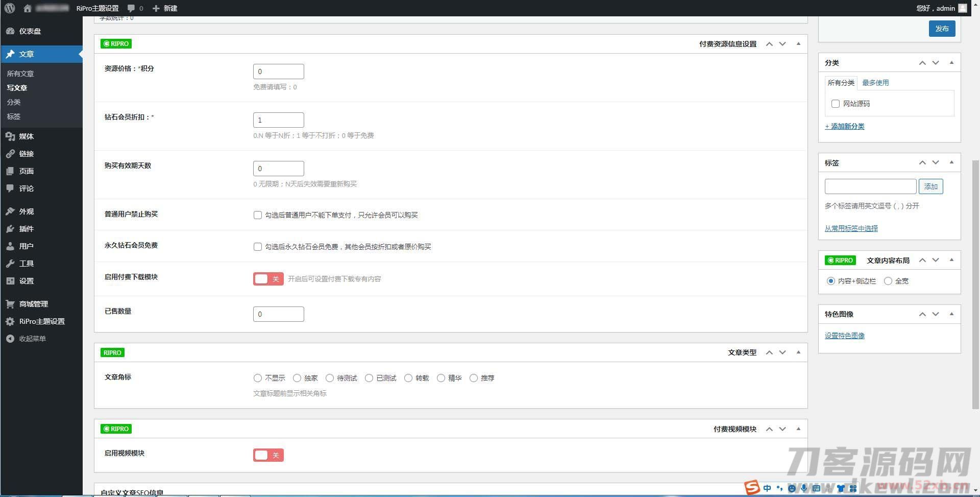Viewport: 980px width, 497px height.
Task: Open RiPro主题设置 in the sidebar
Action: (41, 321)
